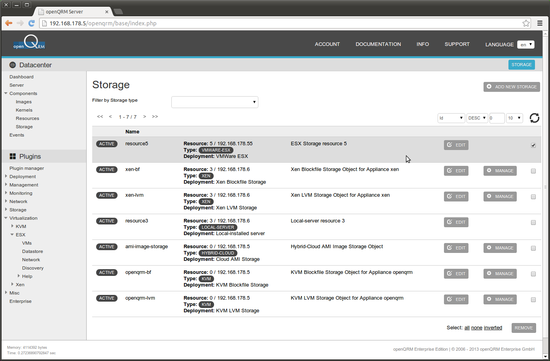Open the INFO menu
Image resolution: width=550 pixels, height=361 pixels.
click(x=423, y=44)
